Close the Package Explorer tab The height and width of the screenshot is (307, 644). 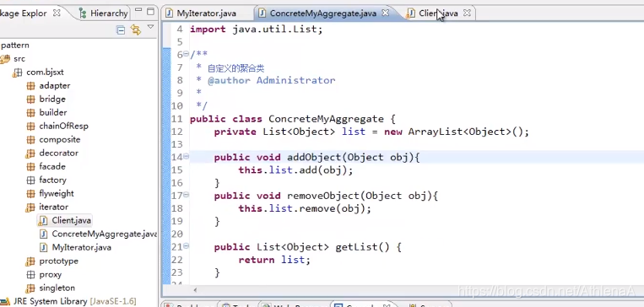coord(57,13)
